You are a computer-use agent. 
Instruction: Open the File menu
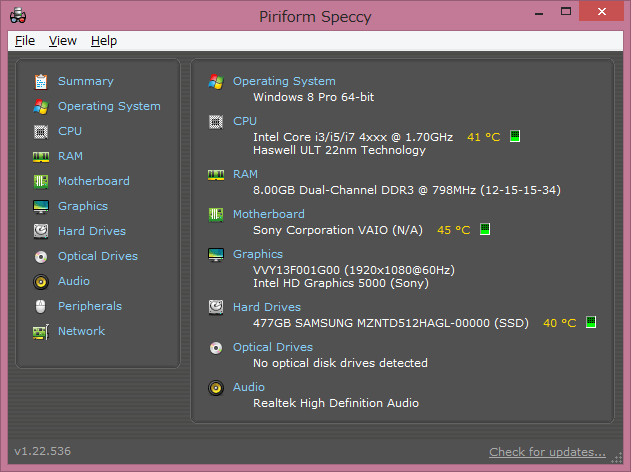pyautogui.click(x=25, y=41)
